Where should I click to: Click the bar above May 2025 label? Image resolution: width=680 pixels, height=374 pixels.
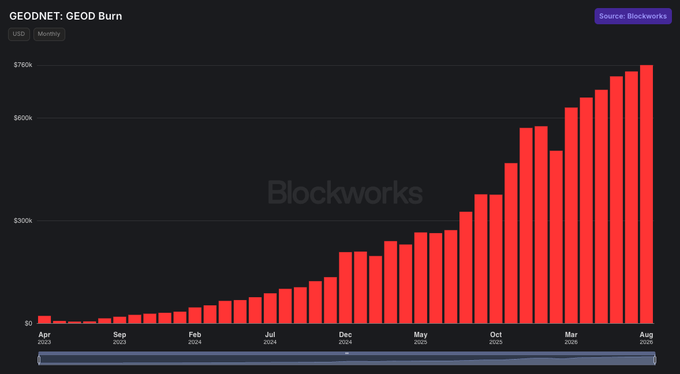[x=421, y=278]
